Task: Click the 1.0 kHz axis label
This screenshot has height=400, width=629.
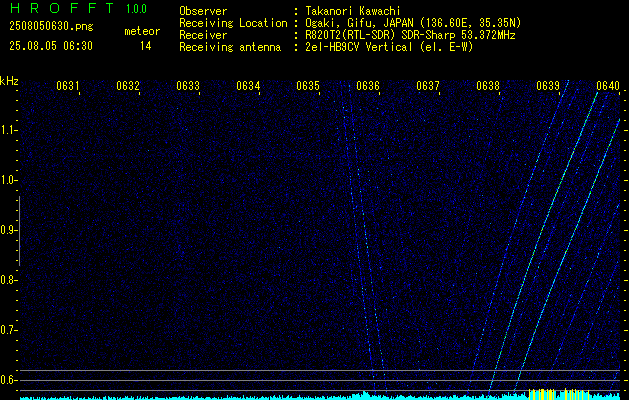Action: click(x=8, y=180)
